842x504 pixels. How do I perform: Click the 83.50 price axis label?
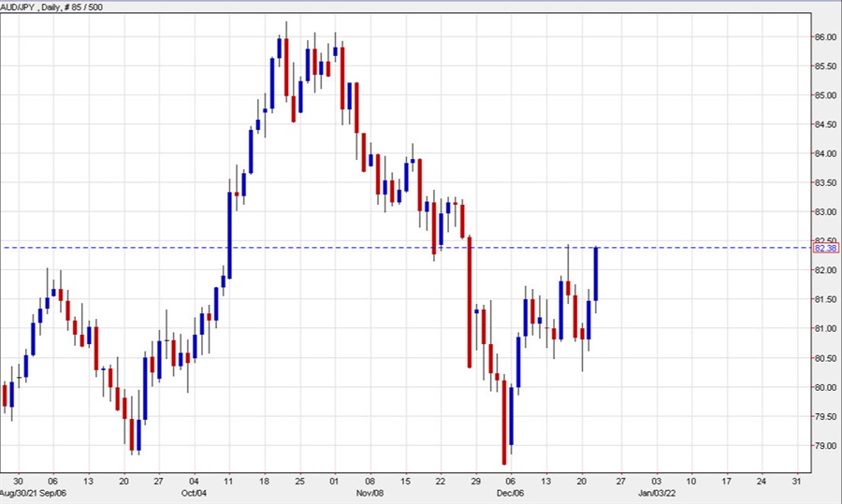825,183
